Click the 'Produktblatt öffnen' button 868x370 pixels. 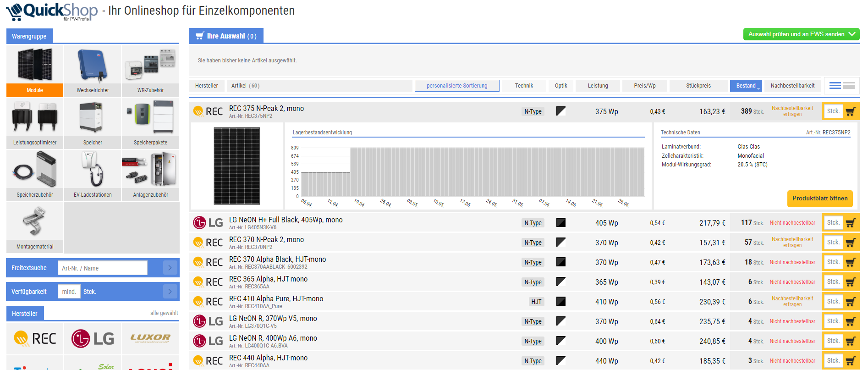(x=819, y=199)
